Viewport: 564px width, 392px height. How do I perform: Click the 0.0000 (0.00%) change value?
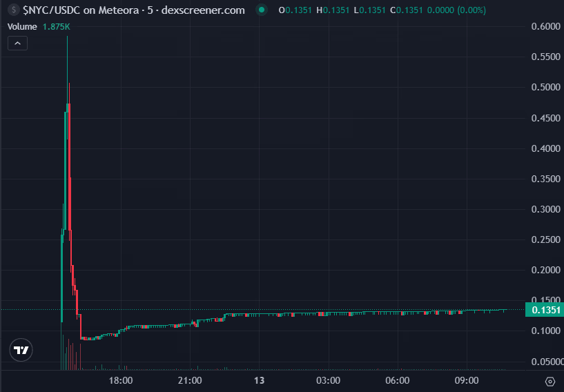[x=456, y=10]
